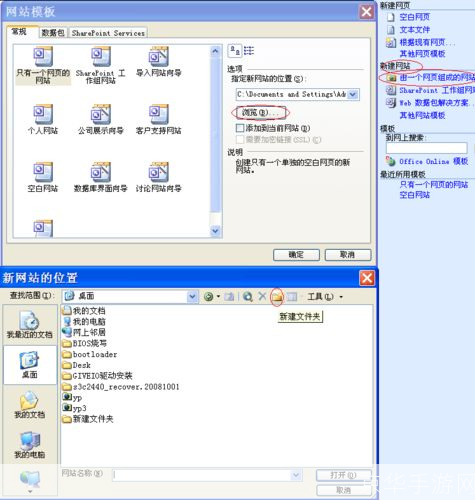Go up one folder level
The image size is (475, 500).
(229, 296)
